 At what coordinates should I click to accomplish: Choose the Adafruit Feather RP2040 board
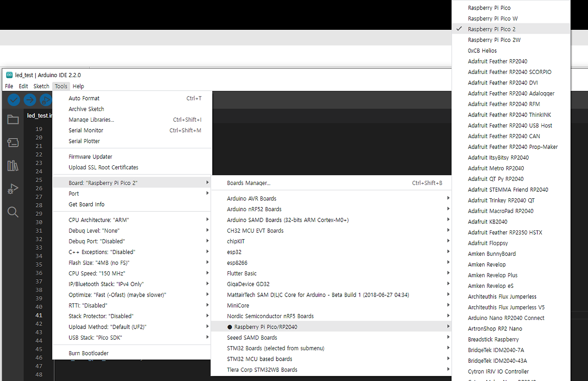click(511, 61)
